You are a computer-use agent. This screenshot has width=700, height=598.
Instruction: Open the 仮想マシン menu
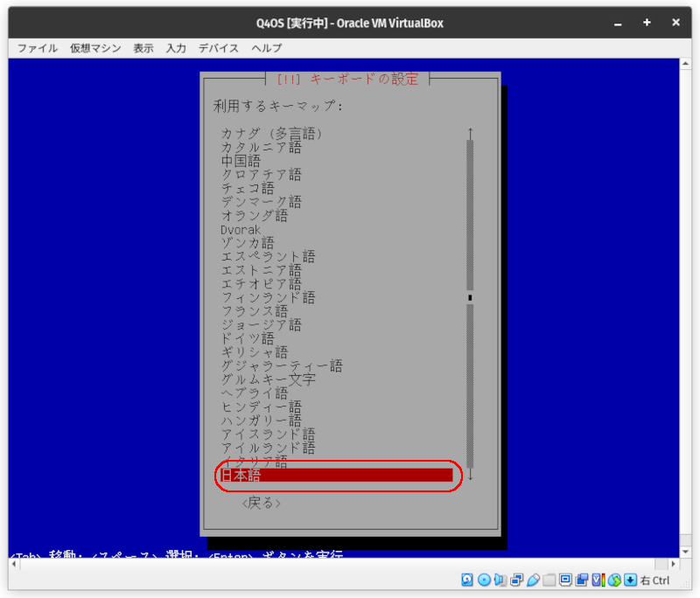[x=95, y=48]
